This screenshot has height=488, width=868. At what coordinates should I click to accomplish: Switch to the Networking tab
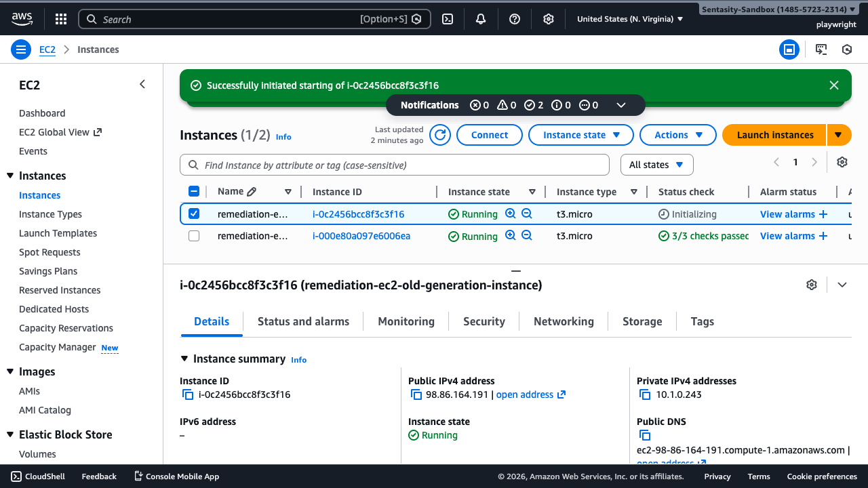point(563,321)
